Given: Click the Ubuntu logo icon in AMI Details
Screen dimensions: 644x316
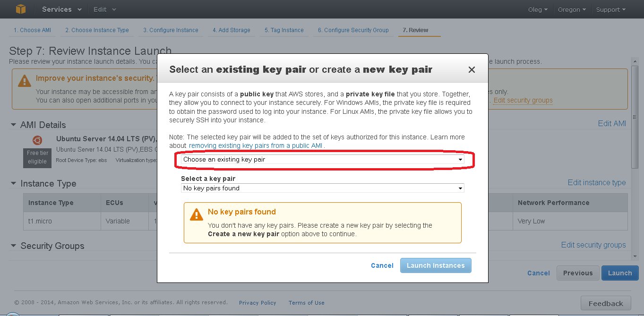Looking at the screenshot, I should [x=37, y=140].
